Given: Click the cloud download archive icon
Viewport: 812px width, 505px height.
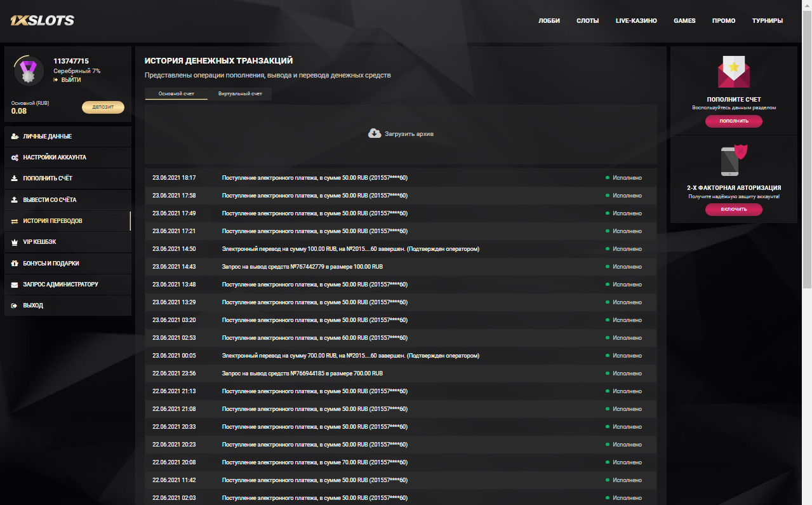Looking at the screenshot, I should [x=375, y=133].
